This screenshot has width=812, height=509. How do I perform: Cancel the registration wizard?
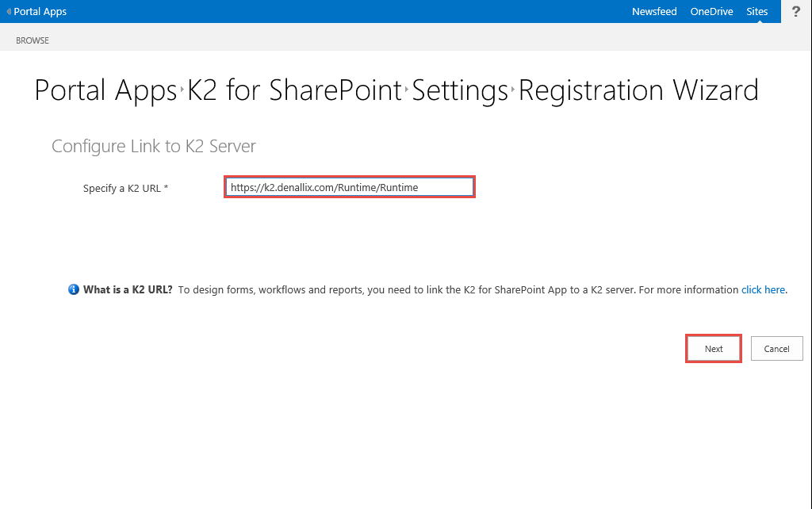777,349
